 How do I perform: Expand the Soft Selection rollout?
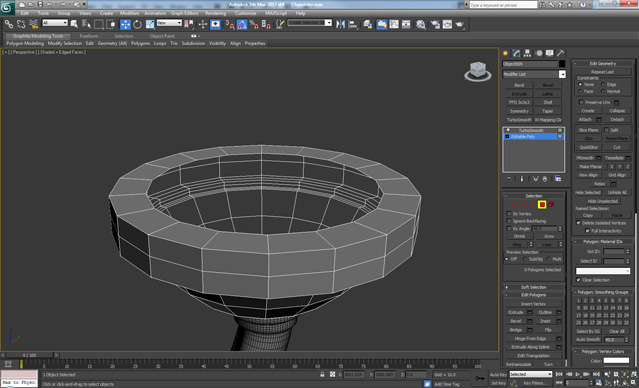(x=534, y=287)
